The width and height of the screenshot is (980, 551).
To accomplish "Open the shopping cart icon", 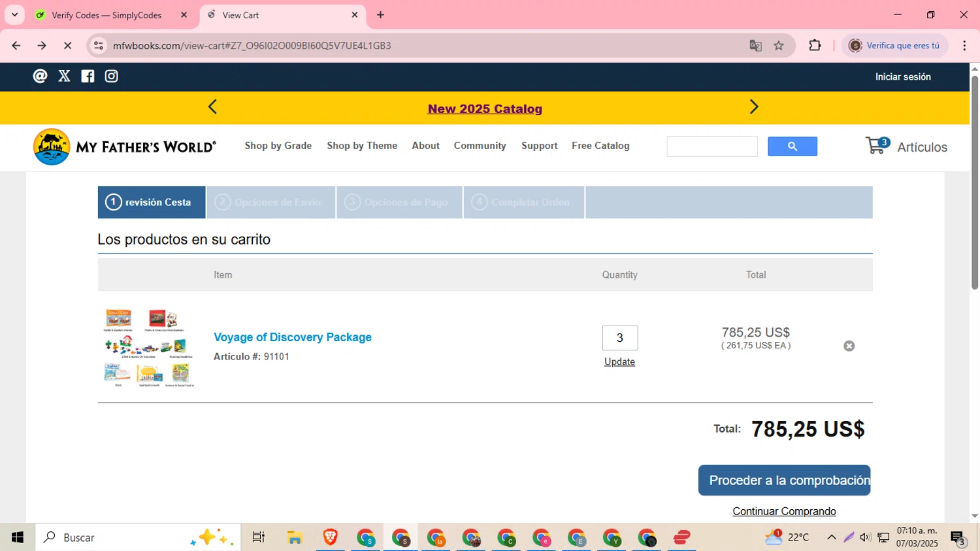I will click(877, 145).
